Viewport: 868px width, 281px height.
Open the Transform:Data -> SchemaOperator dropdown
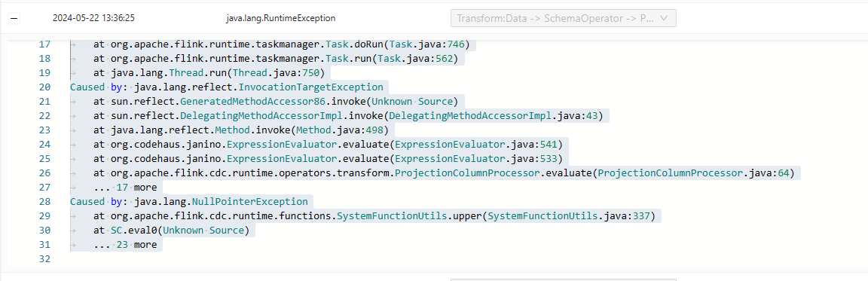(x=564, y=17)
